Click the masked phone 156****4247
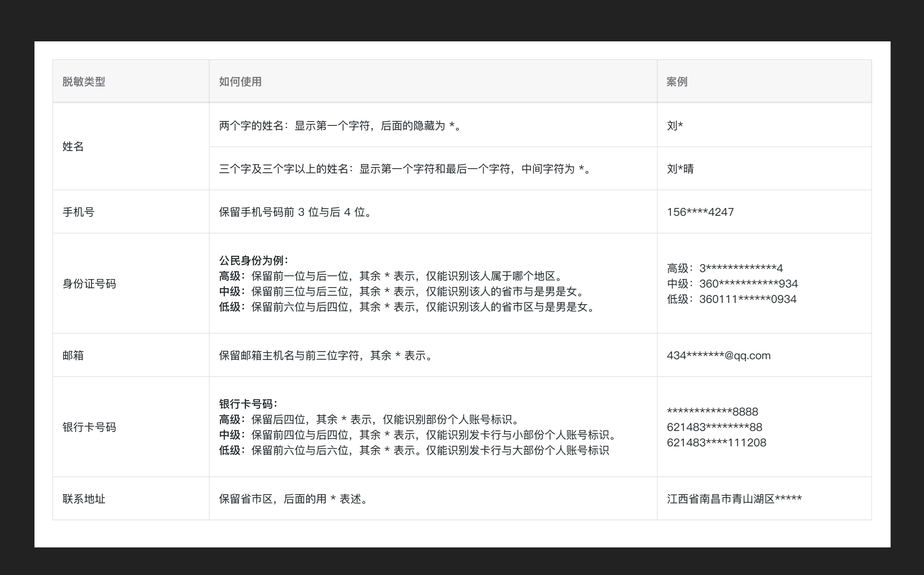Viewport: 924px width, 575px height. point(700,212)
